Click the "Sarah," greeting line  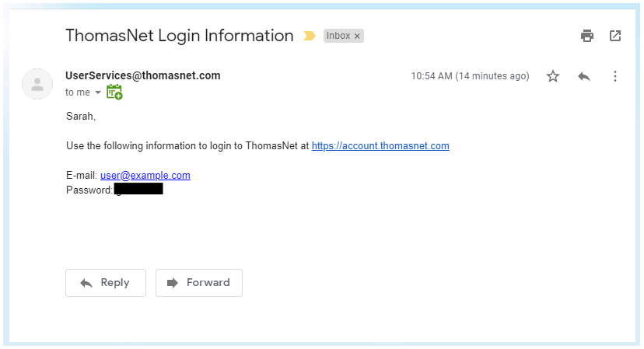click(81, 117)
